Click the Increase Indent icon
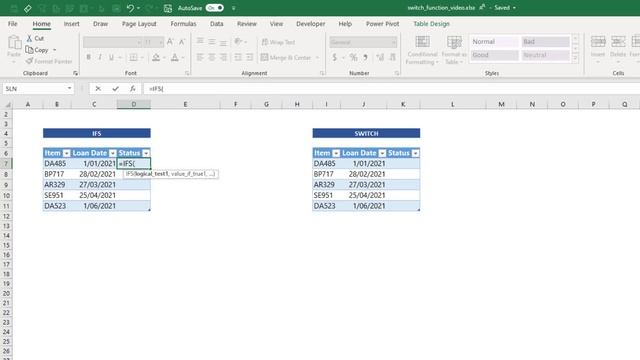Screen dimensions: 640x360 (250, 58)
